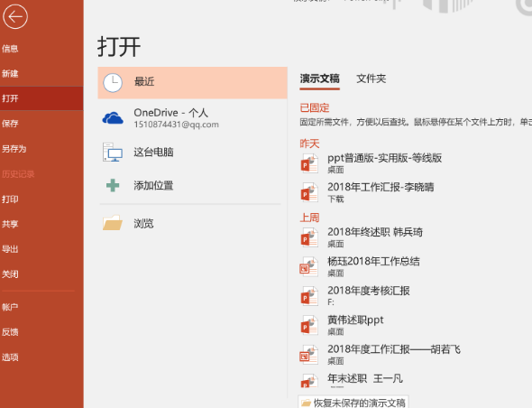Select 打开 in the sidebar
Screen dimensions: 532x408
(x=41, y=98)
